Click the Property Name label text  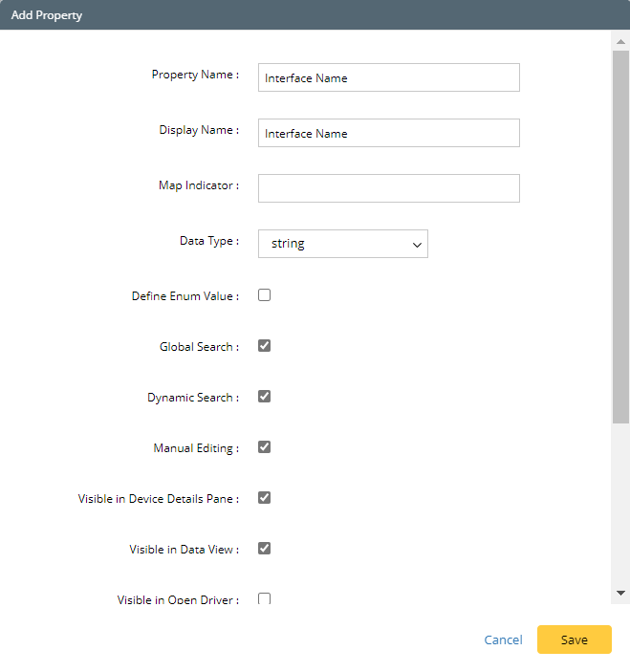point(195,75)
